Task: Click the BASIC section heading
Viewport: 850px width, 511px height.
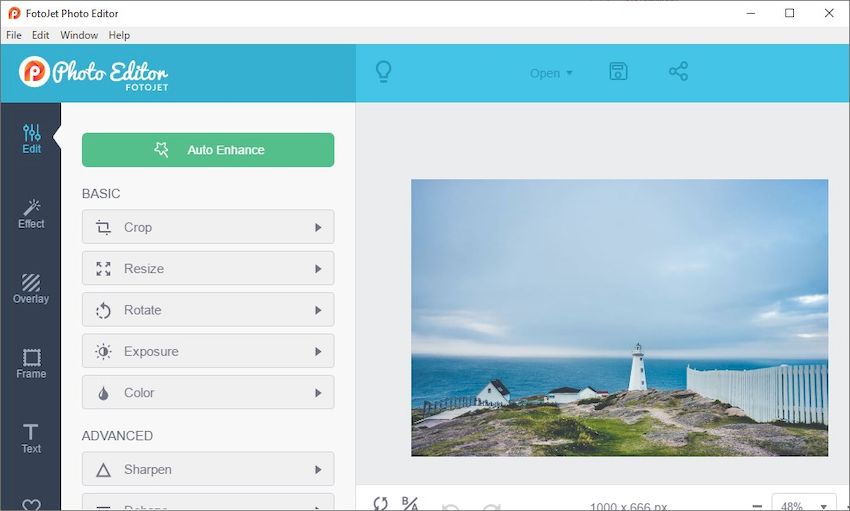Action: pos(101,193)
